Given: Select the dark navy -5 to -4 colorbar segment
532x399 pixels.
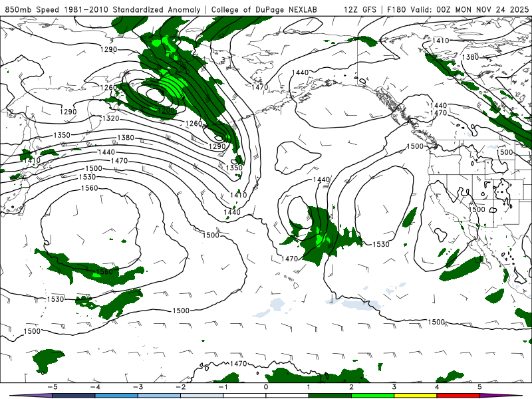Looking at the screenshot, I should pyautogui.click(x=74, y=396).
